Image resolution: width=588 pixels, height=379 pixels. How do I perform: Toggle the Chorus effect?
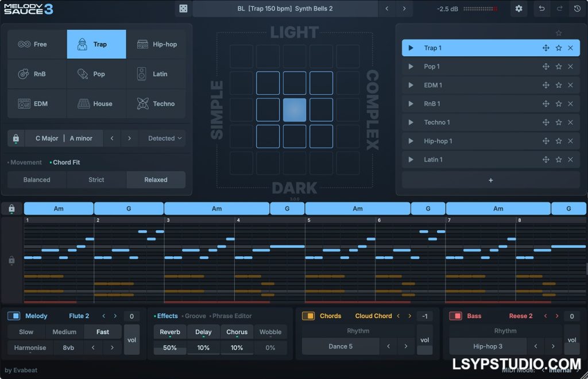pyautogui.click(x=237, y=332)
